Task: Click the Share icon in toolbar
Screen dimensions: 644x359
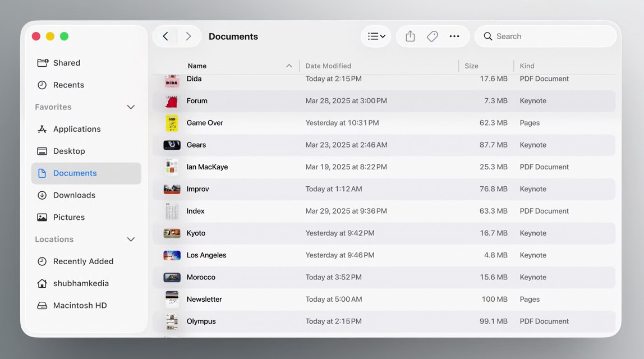Action: [x=410, y=36]
